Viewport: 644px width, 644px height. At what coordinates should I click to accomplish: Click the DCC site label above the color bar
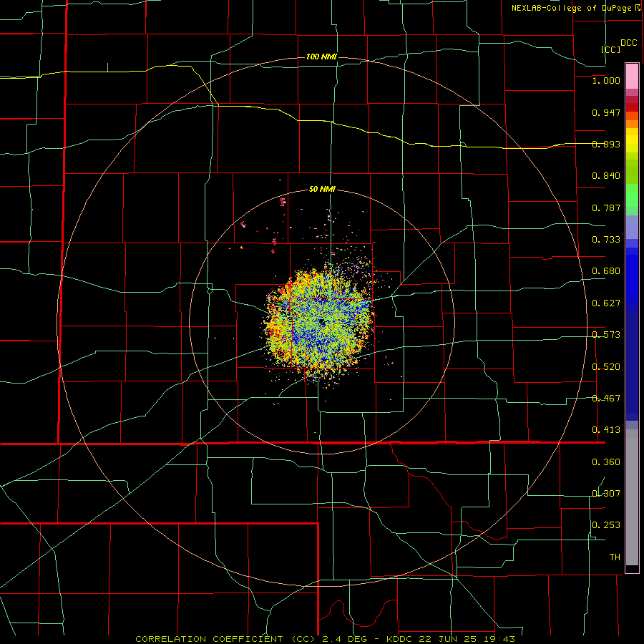(628, 43)
